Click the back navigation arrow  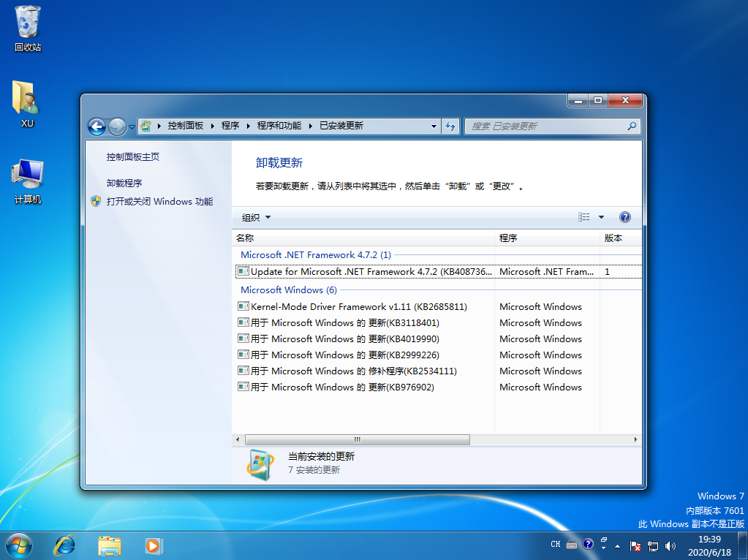point(97,126)
